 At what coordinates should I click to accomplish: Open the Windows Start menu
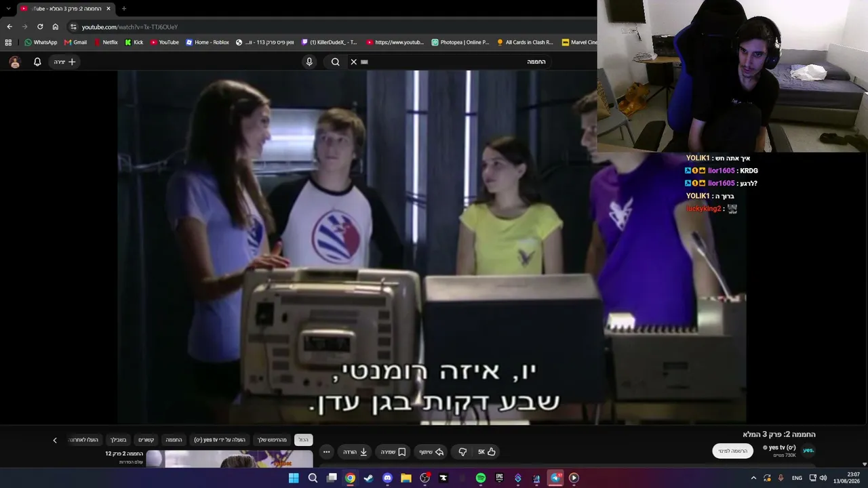294,478
